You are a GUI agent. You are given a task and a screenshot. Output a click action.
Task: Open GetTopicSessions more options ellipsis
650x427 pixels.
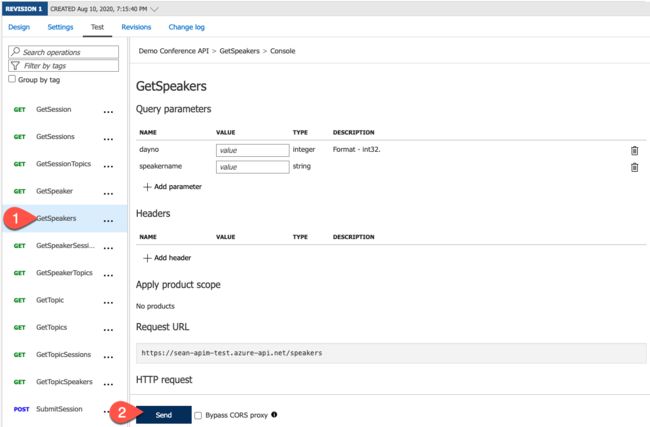(x=108, y=357)
